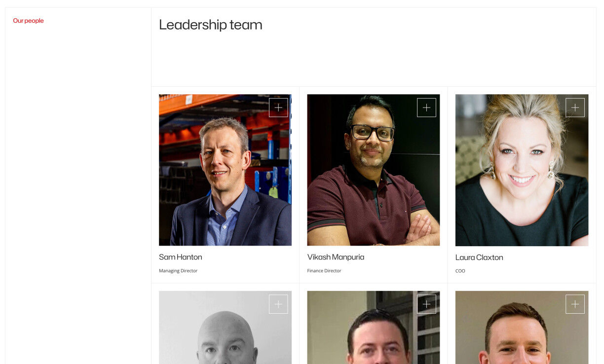
Task: Click the Laura Claxton name text
Action: point(479,257)
